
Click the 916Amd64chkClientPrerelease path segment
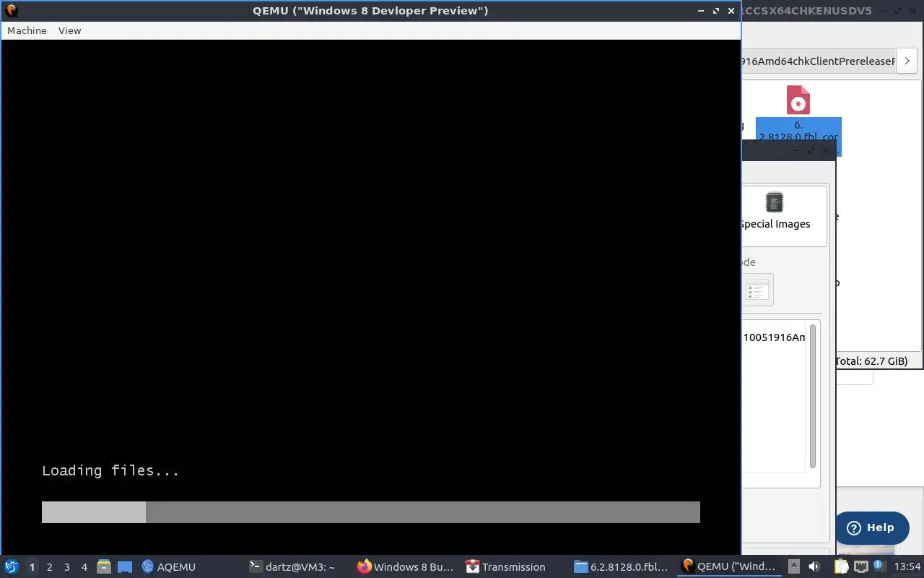click(x=818, y=61)
